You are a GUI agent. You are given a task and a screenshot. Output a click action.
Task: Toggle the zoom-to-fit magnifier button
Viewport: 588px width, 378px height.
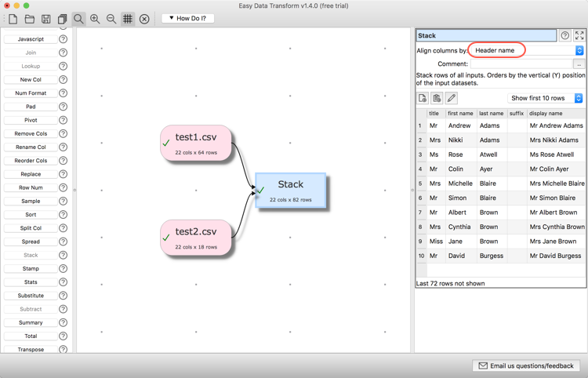(x=78, y=19)
